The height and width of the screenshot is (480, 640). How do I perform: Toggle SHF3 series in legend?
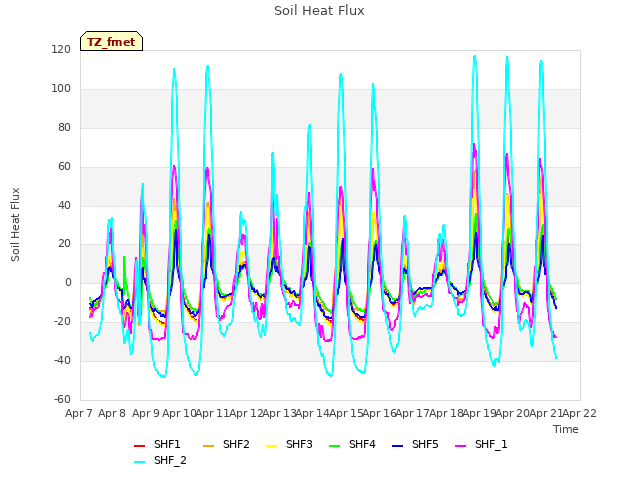pos(289,444)
